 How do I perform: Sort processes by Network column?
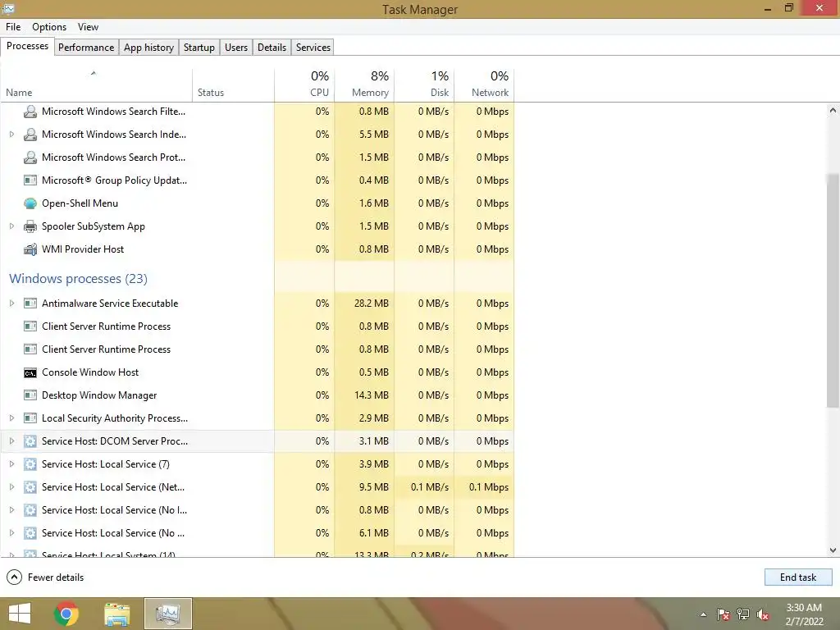point(484,85)
